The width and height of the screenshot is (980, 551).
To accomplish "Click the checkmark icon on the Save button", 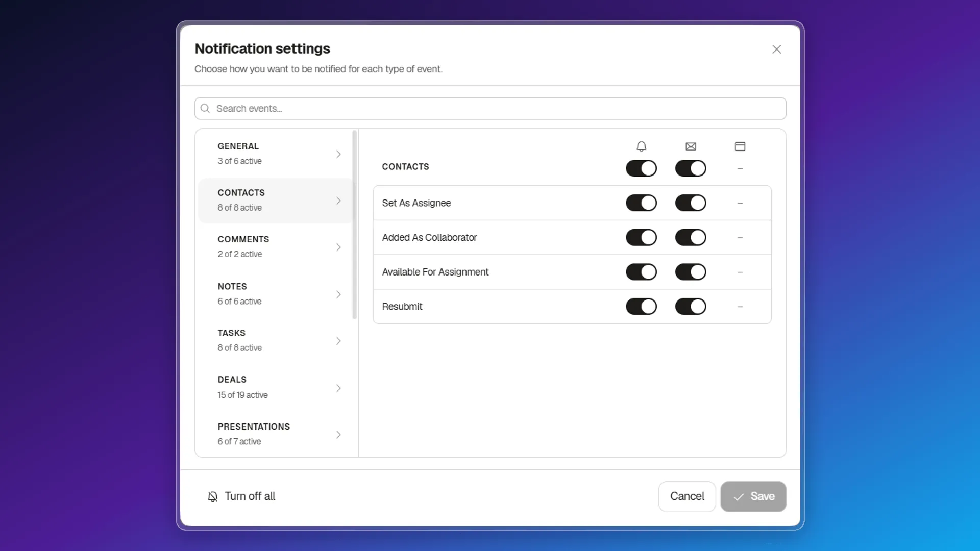I will point(739,497).
